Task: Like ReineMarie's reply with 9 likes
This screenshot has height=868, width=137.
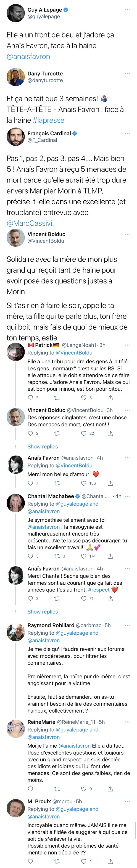Action: point(84,789)
